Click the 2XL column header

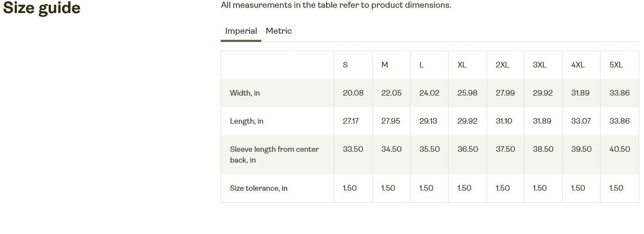pos(502,65)
